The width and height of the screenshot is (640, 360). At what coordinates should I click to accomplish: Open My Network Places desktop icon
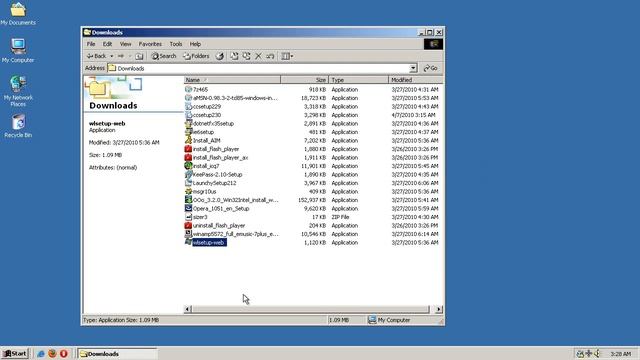coord(18,91)
